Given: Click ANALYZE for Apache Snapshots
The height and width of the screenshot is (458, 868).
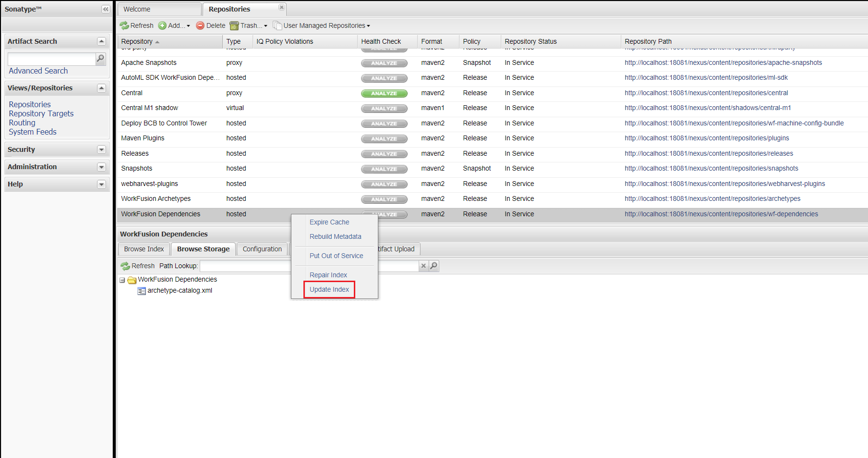Looking at the screenshot, I should (x=384, y=63).
